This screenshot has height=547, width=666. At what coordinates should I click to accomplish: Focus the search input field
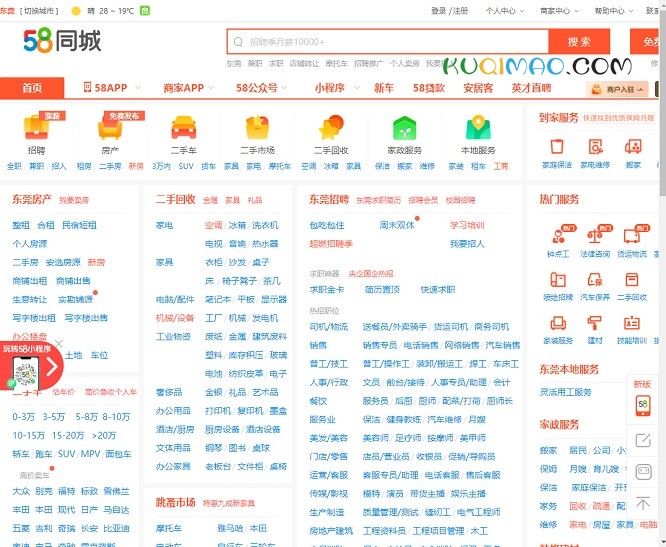[388, 42]
